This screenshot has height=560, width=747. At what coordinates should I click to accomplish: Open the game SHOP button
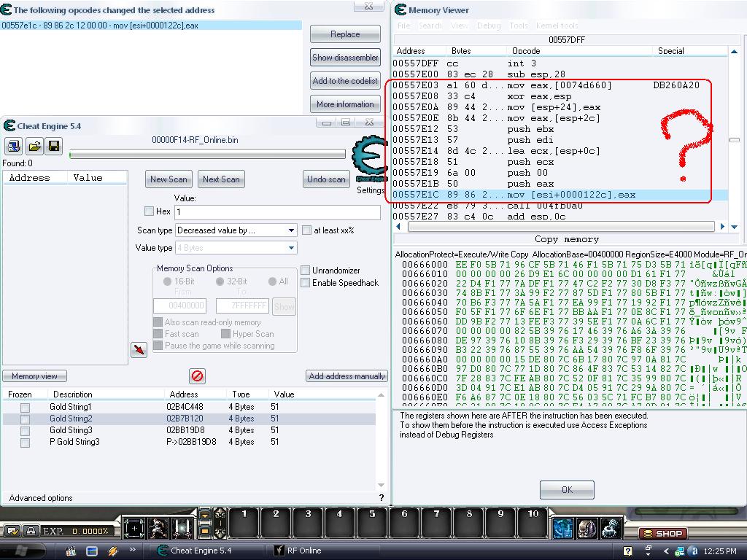662,533
